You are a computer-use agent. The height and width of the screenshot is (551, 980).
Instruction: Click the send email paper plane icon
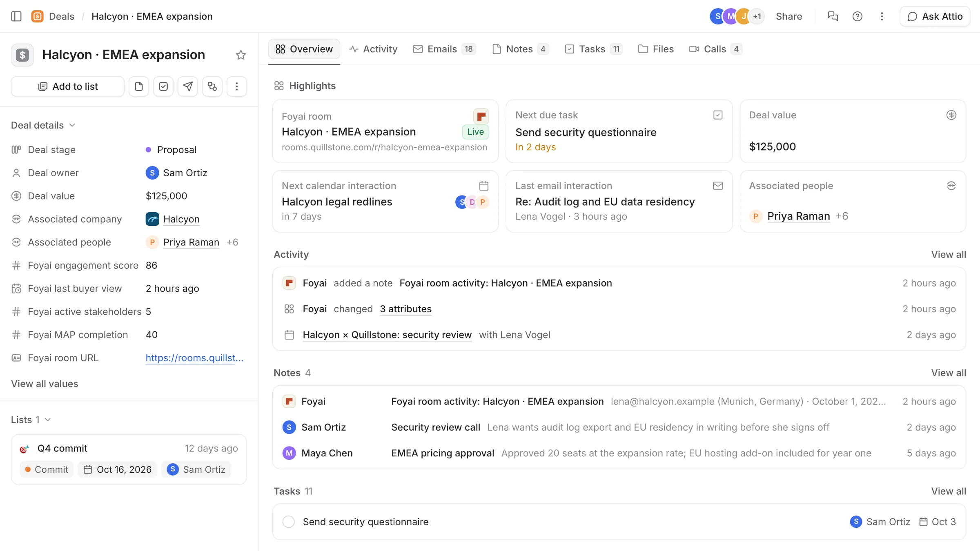(188, 87)
